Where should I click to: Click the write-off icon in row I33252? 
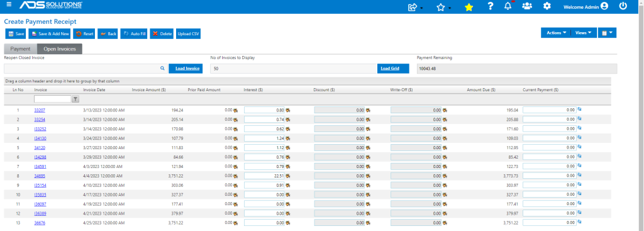445,129
